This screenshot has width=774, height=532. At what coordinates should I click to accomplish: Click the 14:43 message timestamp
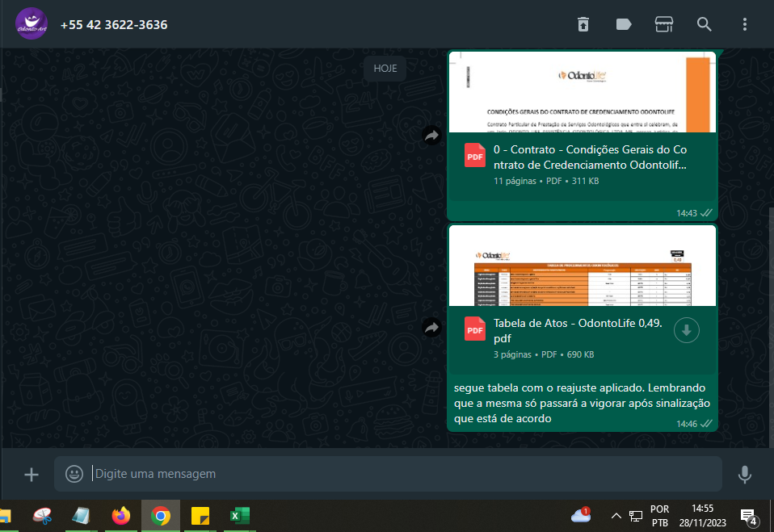pos(687,213)
